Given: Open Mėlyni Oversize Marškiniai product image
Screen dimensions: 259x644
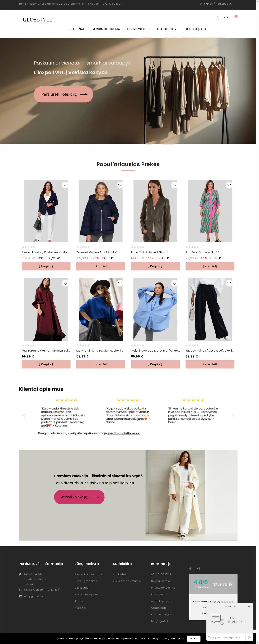Looking at the screenshot, I should pos(155,309).
